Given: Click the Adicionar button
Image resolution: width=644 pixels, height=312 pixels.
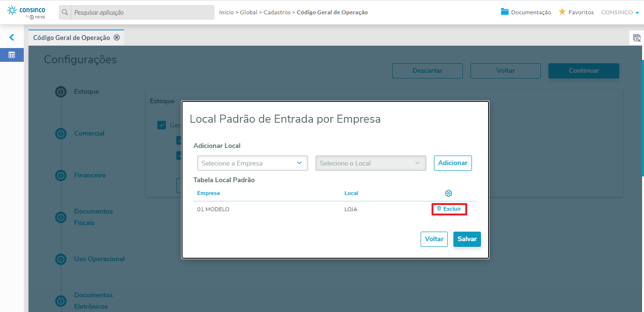Looking at the screenshot, I should pyautogui.click(x=452, y=163).
